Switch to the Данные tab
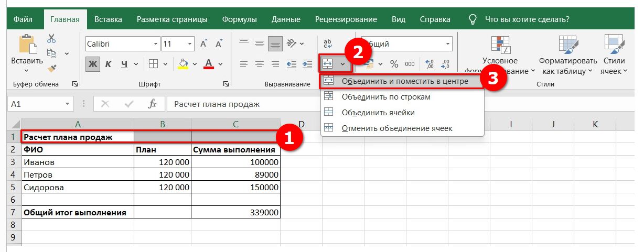This screenshot has width=644, height=252. tap(286, 19)
